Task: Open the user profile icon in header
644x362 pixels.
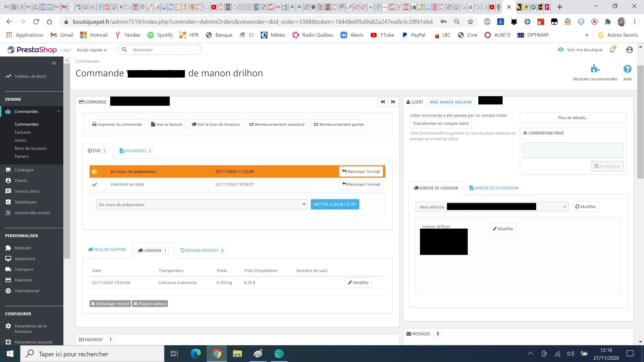Action: (x=629, y=50)
